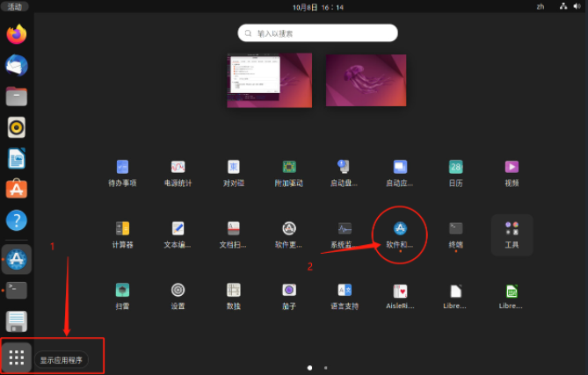Open the 日历 calendar app

[x=455, y=173]
